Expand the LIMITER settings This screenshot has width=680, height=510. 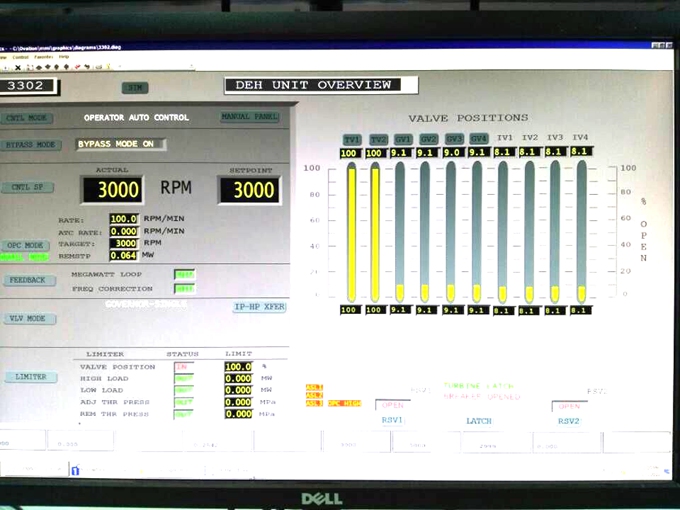[27, 377]
